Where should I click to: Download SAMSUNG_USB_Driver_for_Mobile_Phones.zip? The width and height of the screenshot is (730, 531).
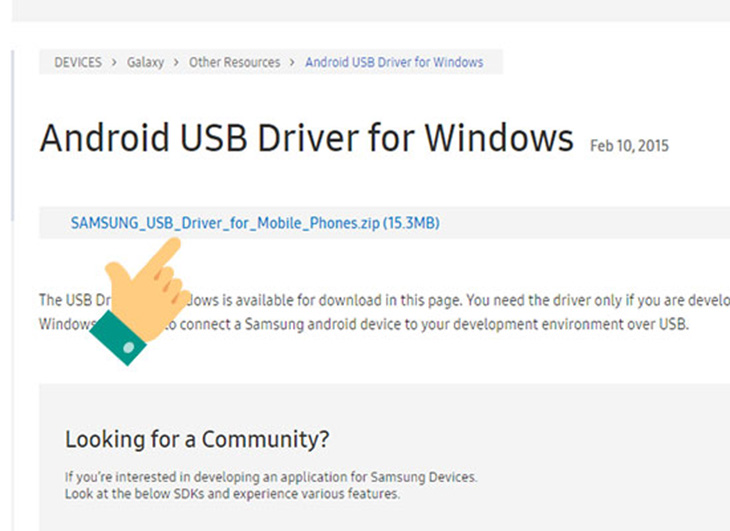(255, 223)
